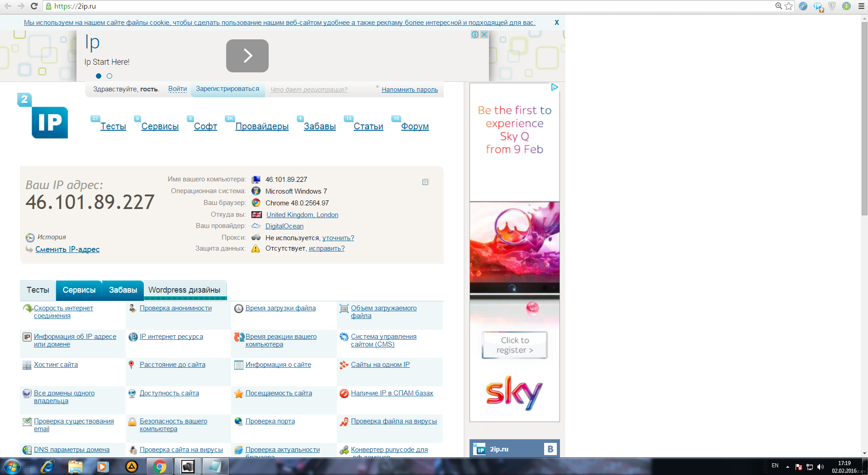The width and height of the screenshot is (868, 475).
Task: Open the file explorer taskbar icon
Action: click(x=76, y=466)
